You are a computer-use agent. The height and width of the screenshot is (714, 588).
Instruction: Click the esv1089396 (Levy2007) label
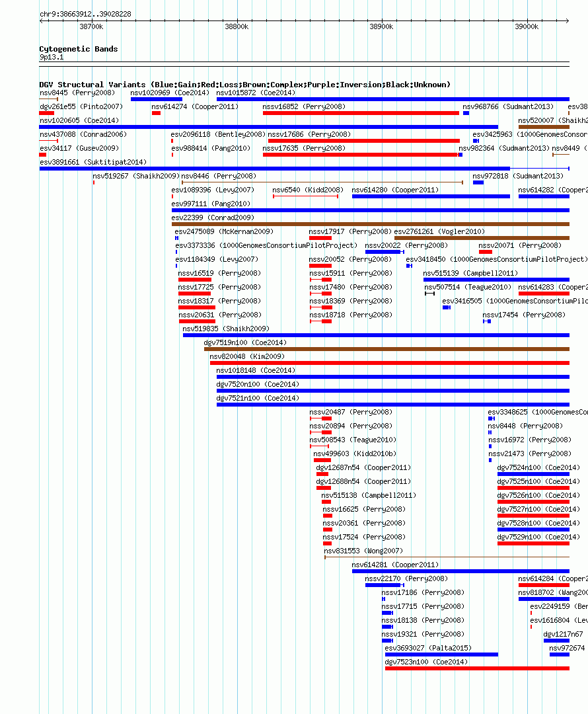[x=213, y=190]
